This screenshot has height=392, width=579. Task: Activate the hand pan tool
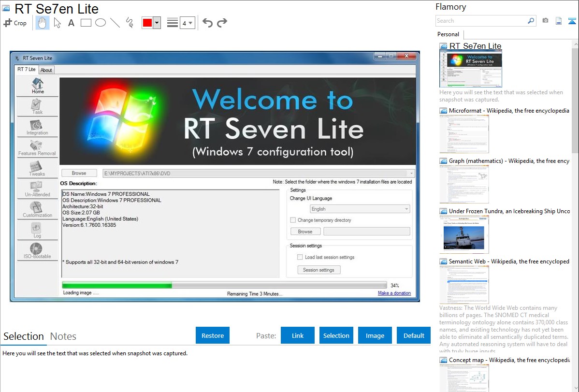tap(43, 23)
